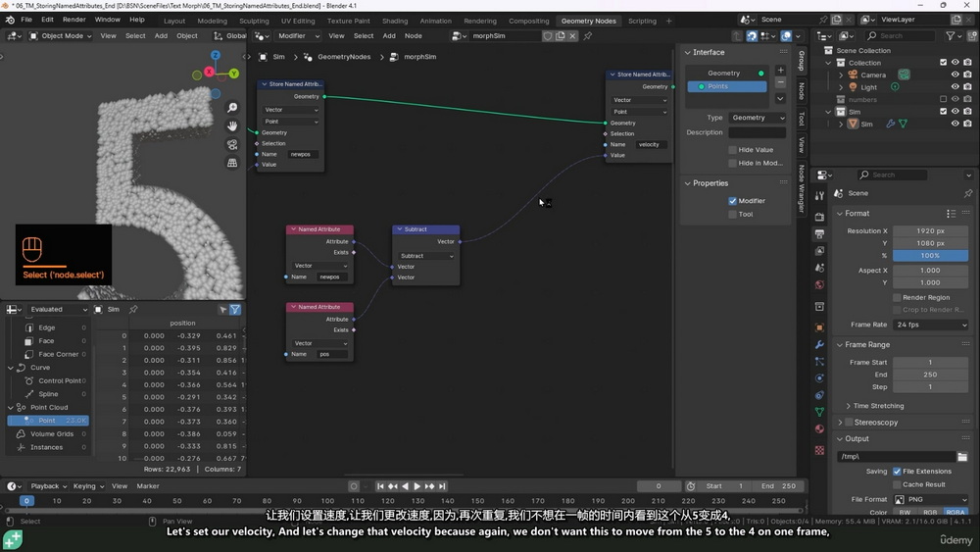This screenshot has height=552, width=980.
Task: Open the Render menu
Action: (73, 20)
